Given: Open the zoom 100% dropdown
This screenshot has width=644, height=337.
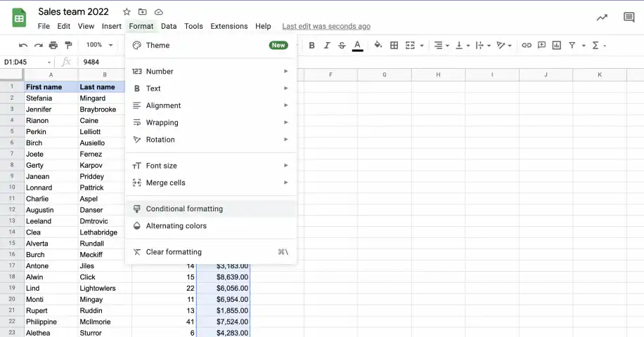Looking at the screenshot, I should (99, 45).
